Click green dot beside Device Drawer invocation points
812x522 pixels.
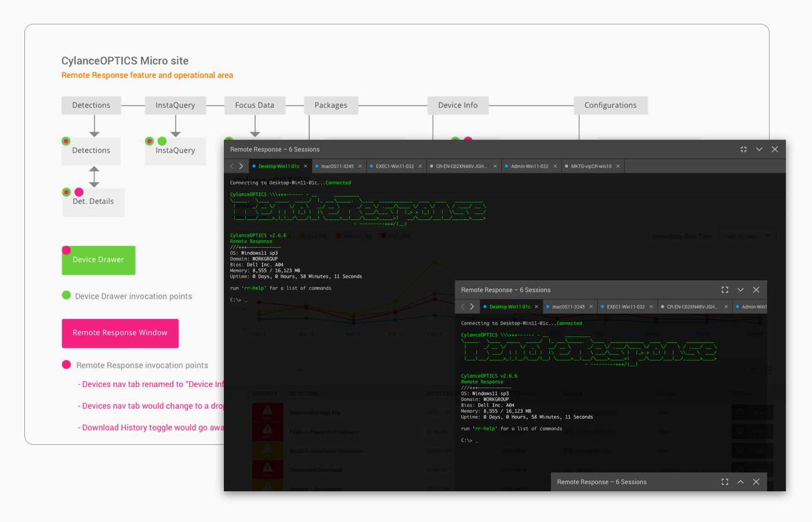tap(67, 295)
